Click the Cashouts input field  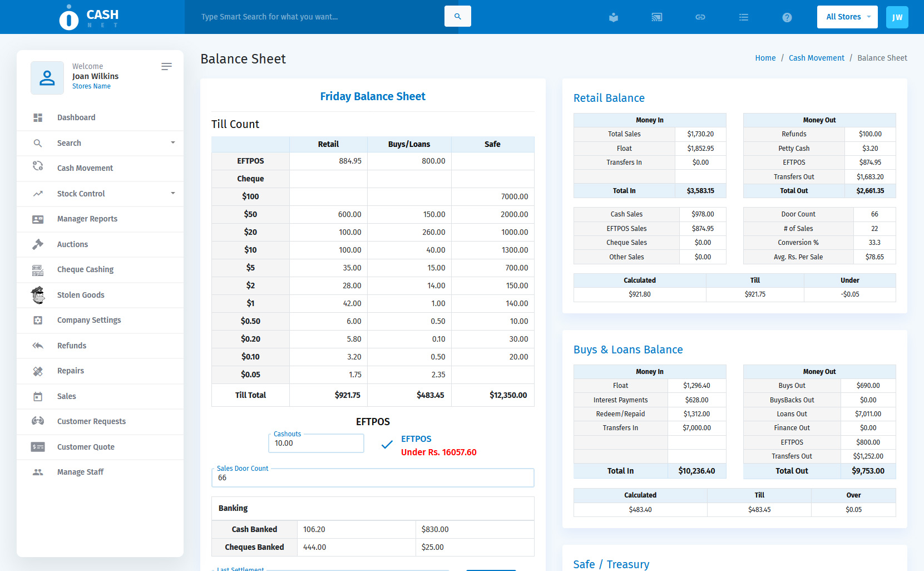(x=316, y=444)
